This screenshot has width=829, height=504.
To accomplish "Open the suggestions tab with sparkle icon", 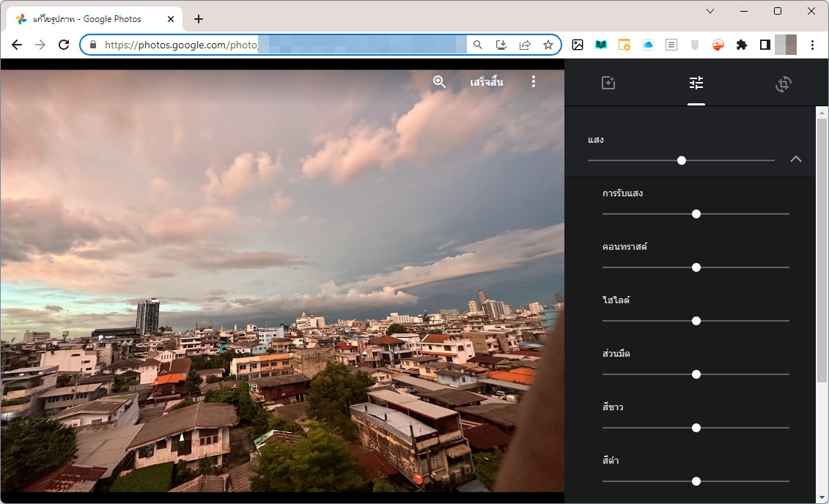I will [608, 84].
